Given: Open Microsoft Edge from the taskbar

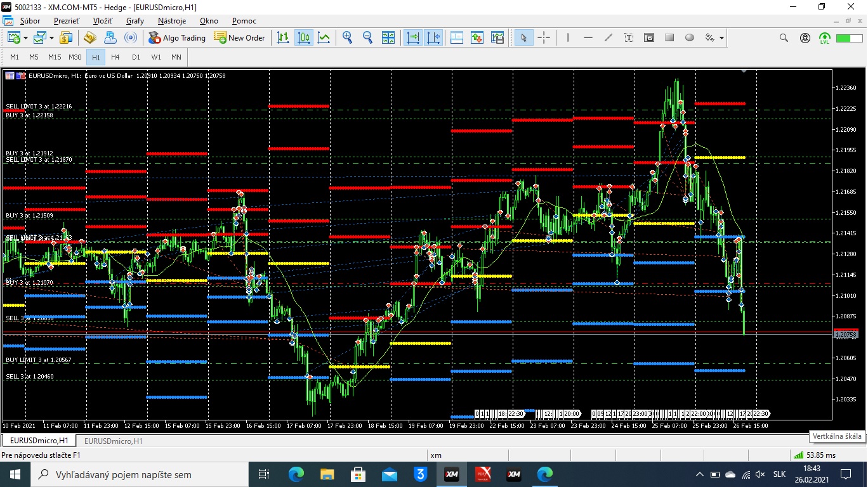Looking at the screenshot, I should 296,474.
